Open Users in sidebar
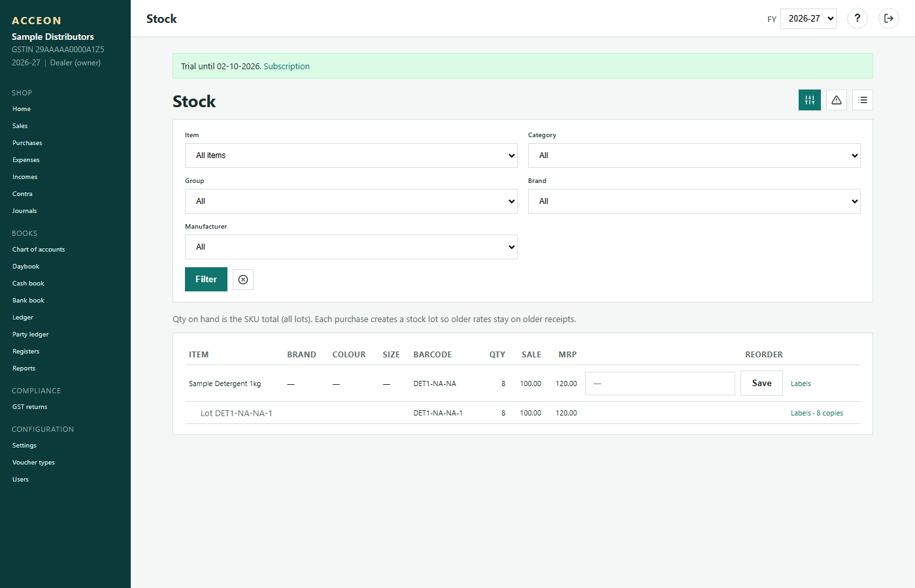 pyautogui.click(x=20, y=480)
